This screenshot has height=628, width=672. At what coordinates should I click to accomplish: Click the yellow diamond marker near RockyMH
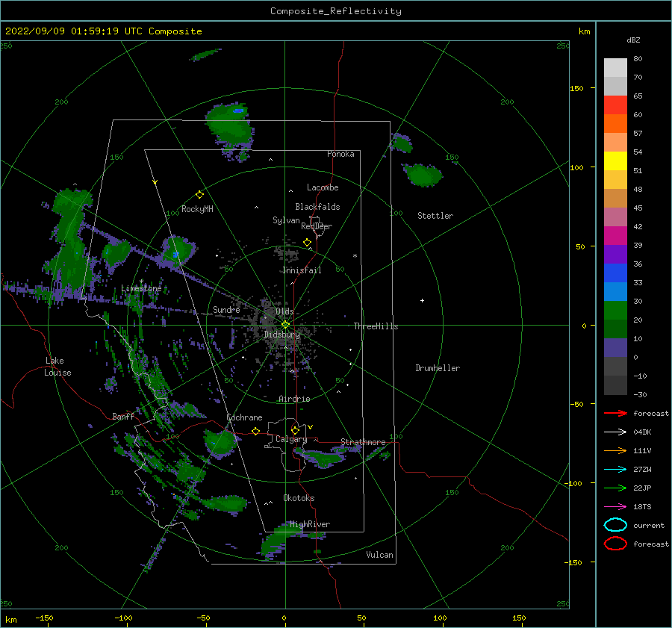coord(199,195)
